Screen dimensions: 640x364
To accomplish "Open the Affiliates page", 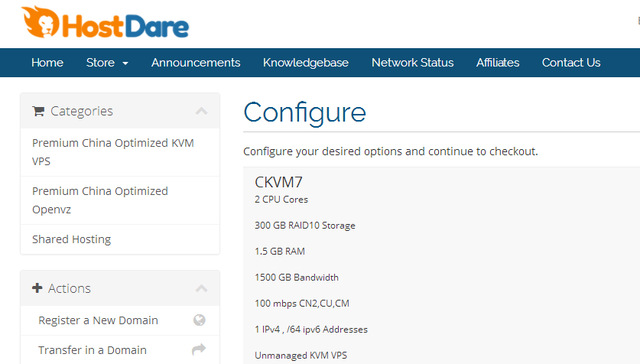I will click(498, 62).
